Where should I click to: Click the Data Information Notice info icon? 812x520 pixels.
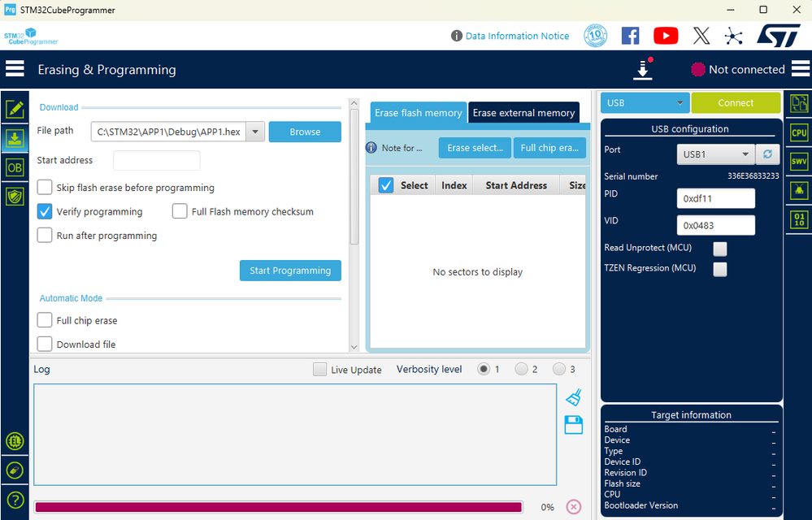pyautogui.click(x=456, y=36)
